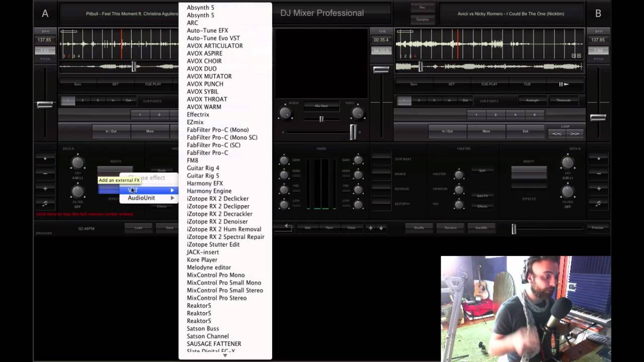Viewport: 644px width, 362px height.
Task: Select Effectrix from the plugin list
Action: [x=198, y=115]
